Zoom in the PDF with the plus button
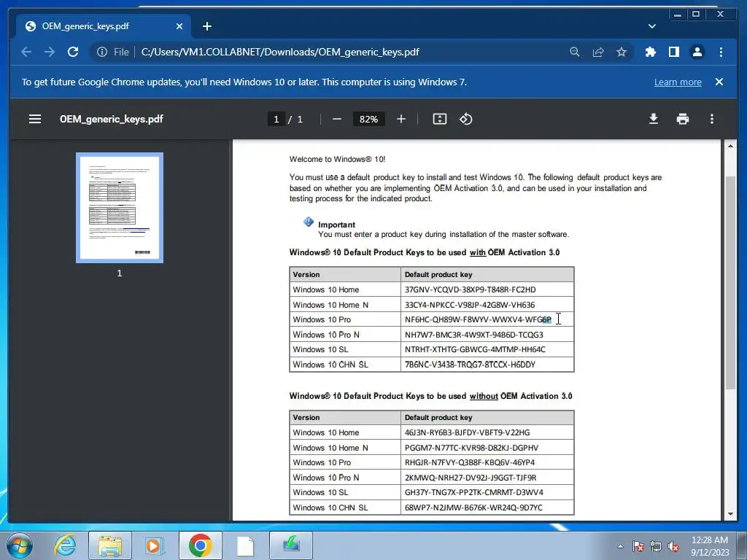 click(401, 119)
